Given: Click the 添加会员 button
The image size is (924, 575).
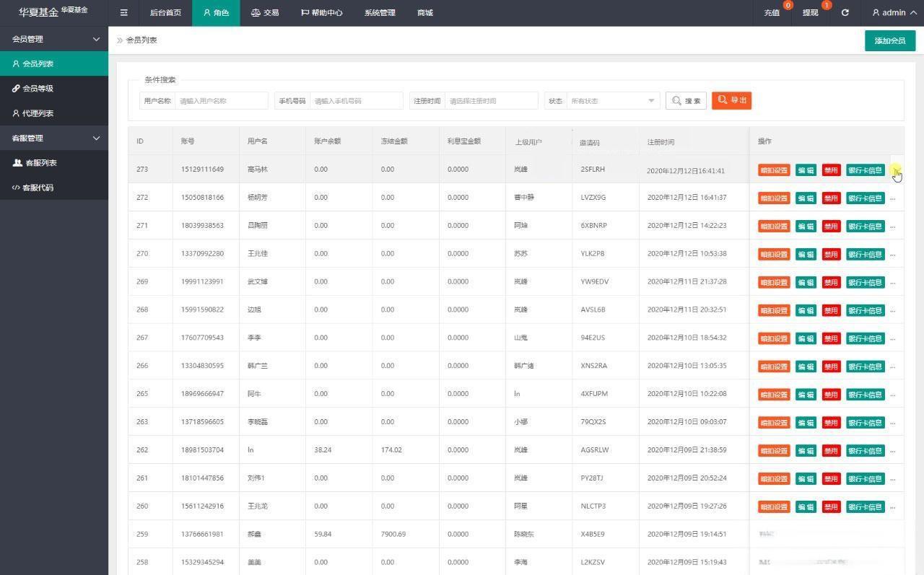Looking at the screenshot, I should click(x=890, y=40).
